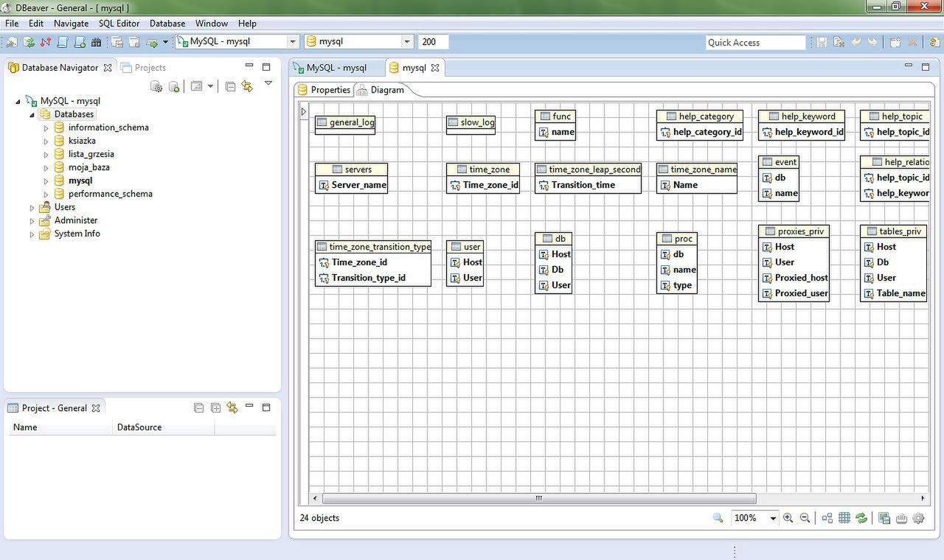Switch to the Diagram tab
Screen dimensions: 944x560
pos(381,90)
